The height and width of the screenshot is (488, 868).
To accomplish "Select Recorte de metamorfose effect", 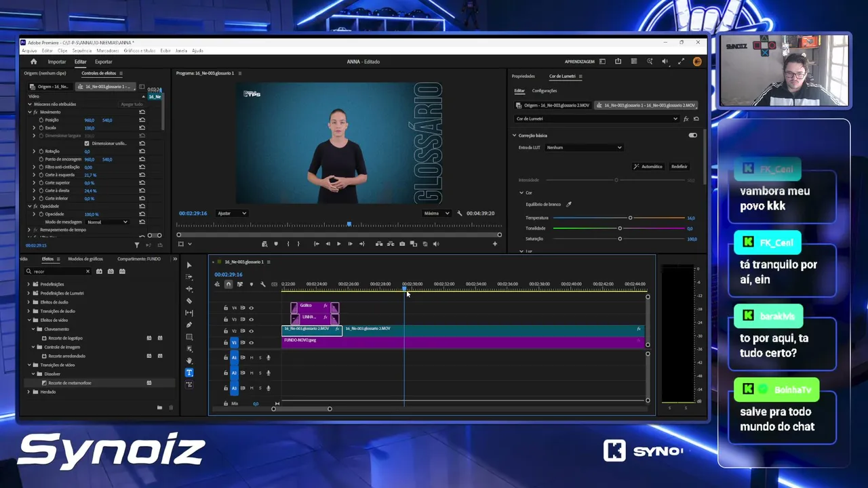I will 70,383.
